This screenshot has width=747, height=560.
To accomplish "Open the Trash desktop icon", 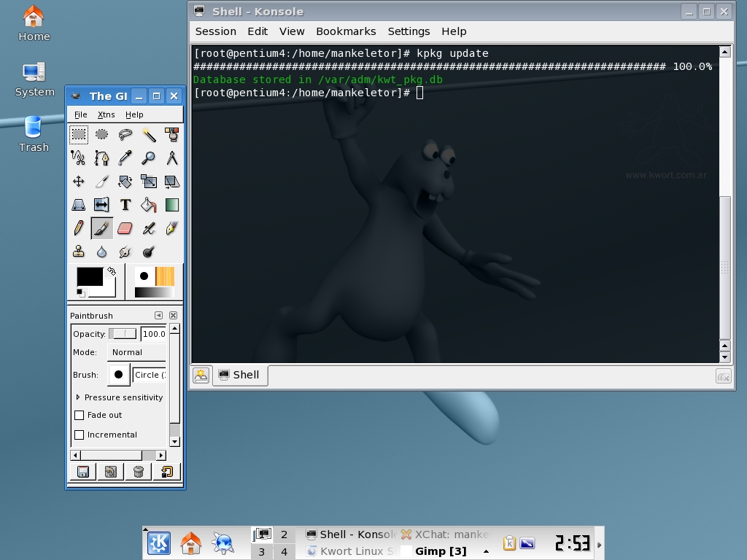I will [34, 134].
